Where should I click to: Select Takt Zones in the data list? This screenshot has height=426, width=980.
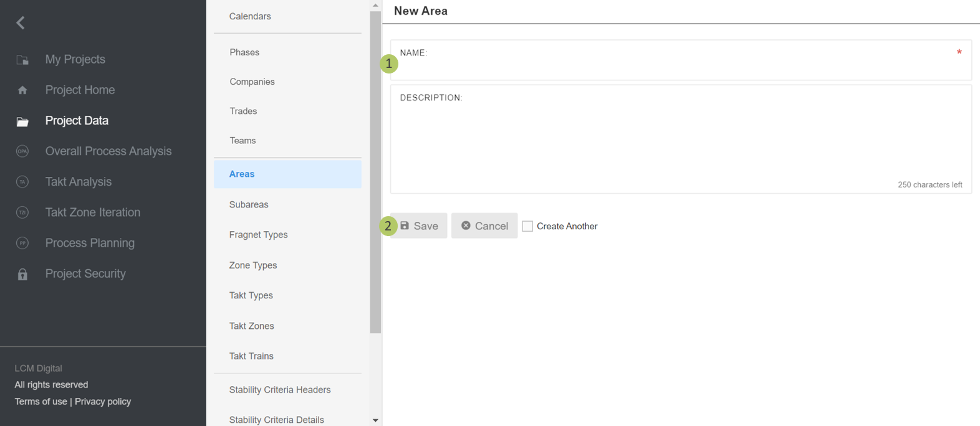coord(251,326)
